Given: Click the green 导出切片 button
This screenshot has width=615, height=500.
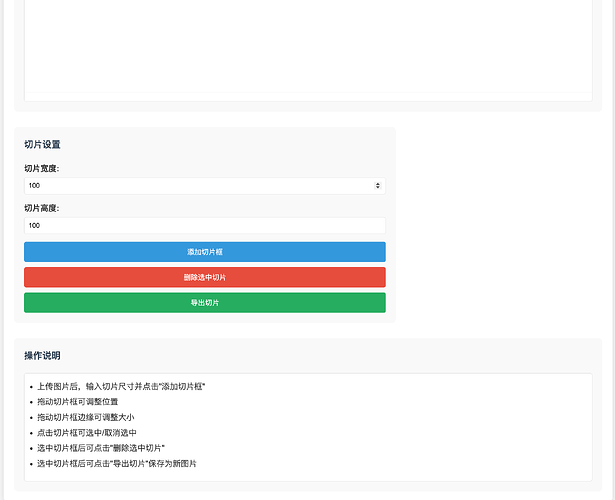Looking at the screenshot, I should click(x=204, y=303).
